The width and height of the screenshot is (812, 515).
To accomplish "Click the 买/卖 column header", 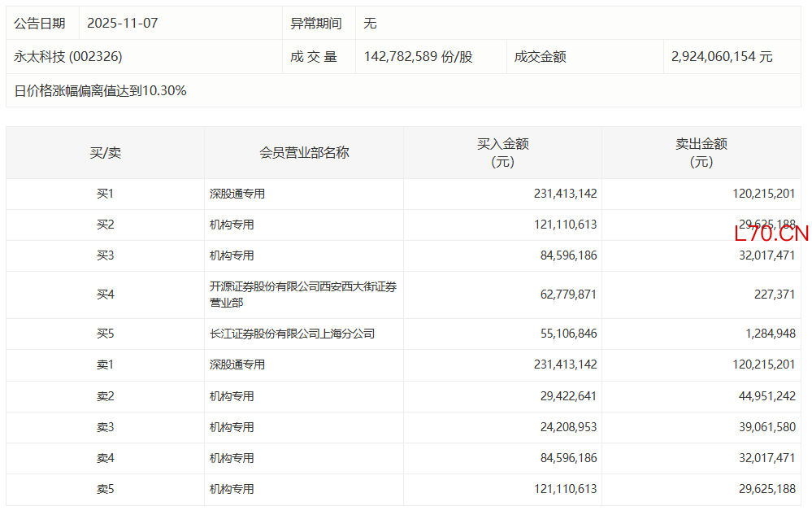I will 105,153.
